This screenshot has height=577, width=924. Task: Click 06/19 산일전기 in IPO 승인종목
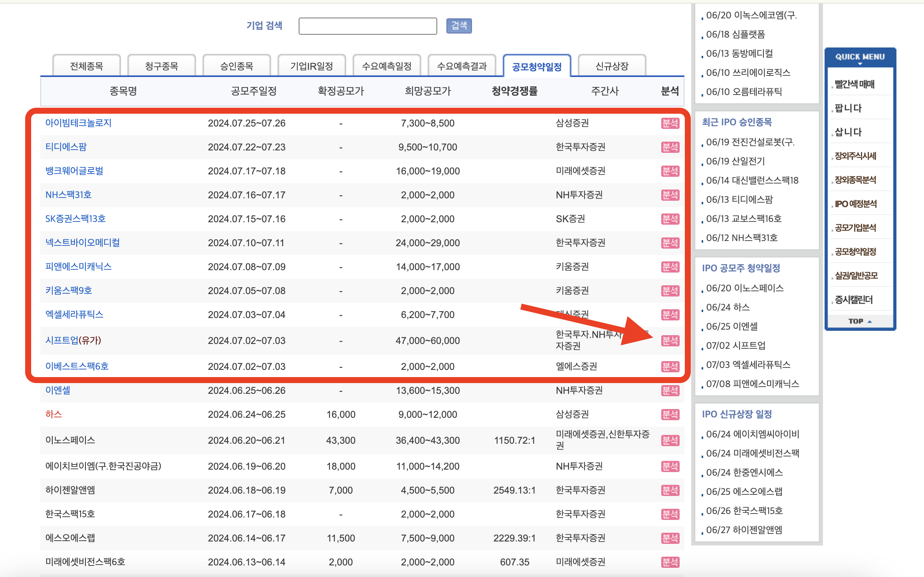(735, 161)
